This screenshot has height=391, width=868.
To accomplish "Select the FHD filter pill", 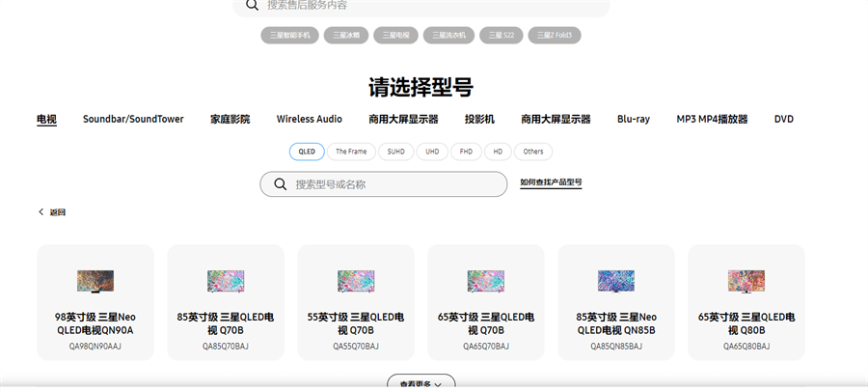I will (466, 152).
